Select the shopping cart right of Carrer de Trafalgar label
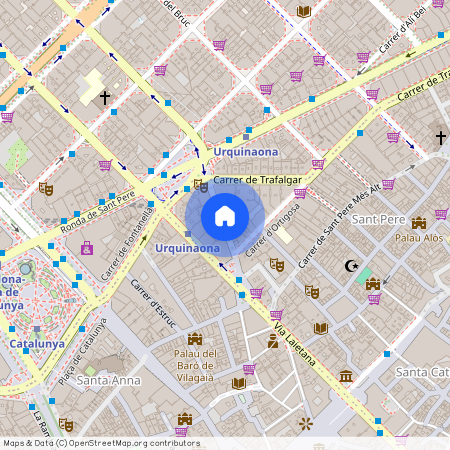The height and width of the screenshot is (450, 450). tap(319, 164)
